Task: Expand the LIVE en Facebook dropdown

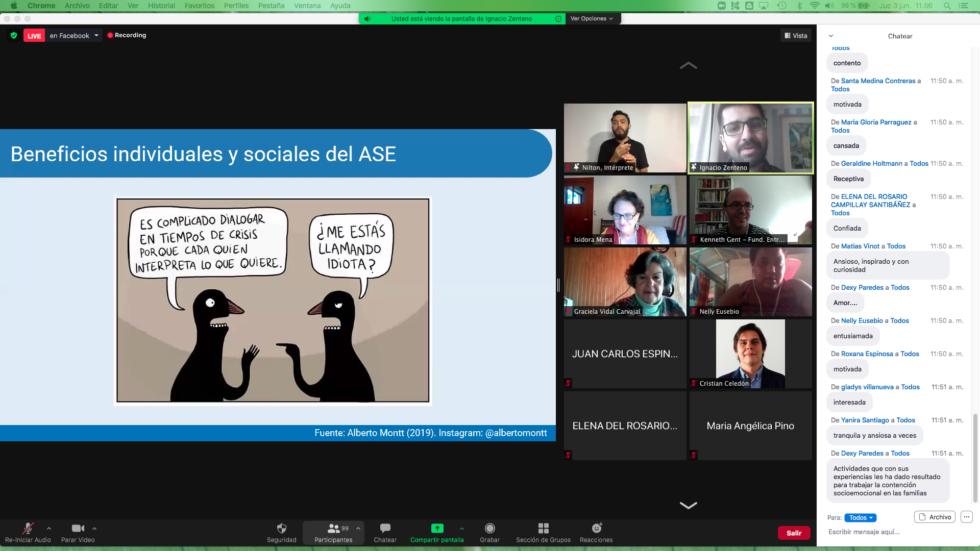Action: tap(96, 35)
